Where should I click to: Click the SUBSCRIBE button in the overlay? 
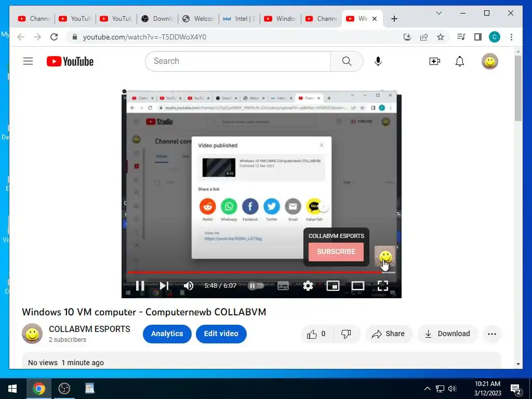pyautogui.click(x=336, y=252)
